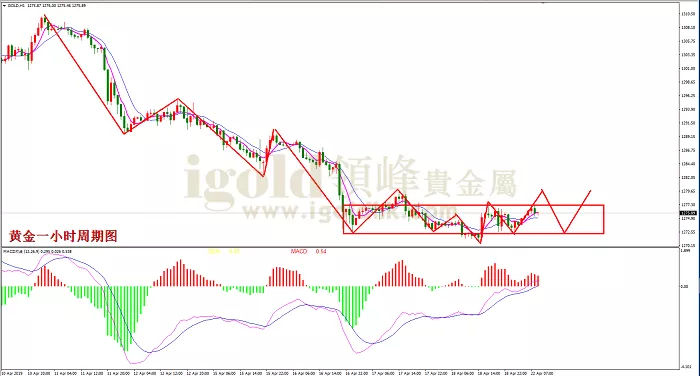Click the MACD indicator parameters label

click(38, 251)
